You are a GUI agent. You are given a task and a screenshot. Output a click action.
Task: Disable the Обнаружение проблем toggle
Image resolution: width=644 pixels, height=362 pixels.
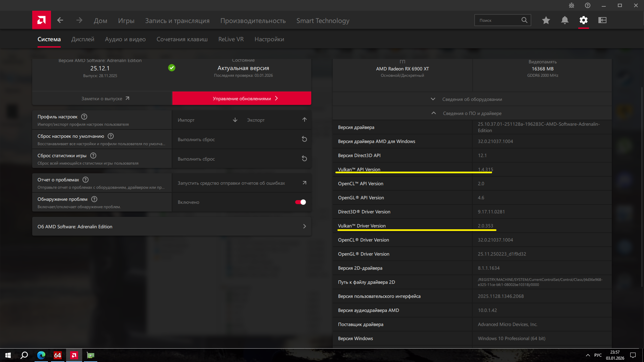point(300,202)
